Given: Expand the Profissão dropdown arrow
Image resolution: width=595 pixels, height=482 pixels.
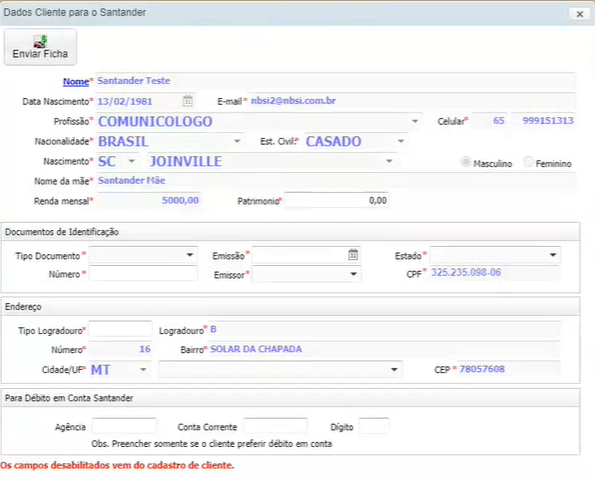Looking at the screenshot, I should pyautogui.click(x=415, y=121).
